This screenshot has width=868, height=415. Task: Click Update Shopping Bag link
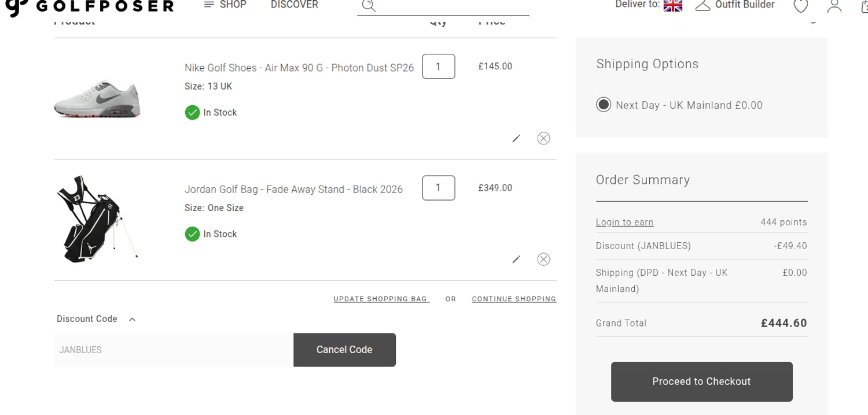coord(381,299)
